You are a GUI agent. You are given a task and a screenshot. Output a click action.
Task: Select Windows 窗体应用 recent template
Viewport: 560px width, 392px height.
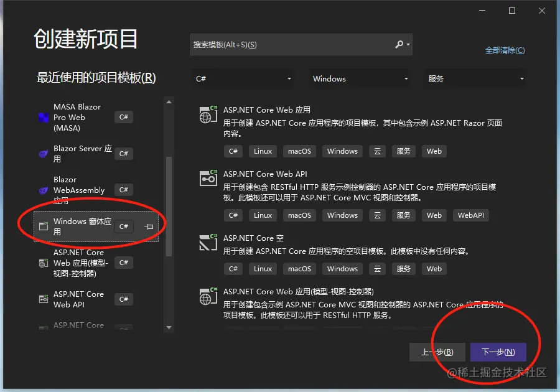coord(96,226)
